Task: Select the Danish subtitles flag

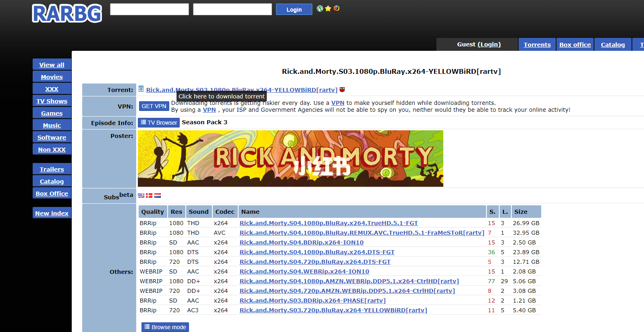Action: (149, 195)
